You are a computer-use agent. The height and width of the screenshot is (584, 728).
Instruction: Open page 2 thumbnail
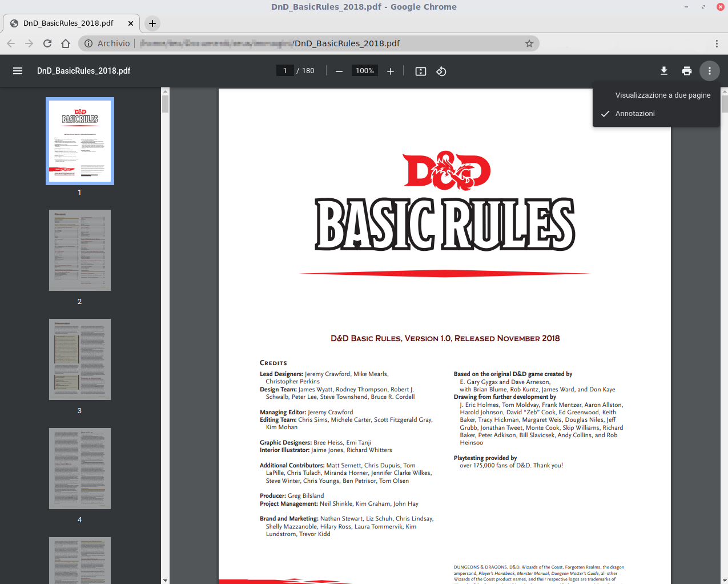click(80, 250)
